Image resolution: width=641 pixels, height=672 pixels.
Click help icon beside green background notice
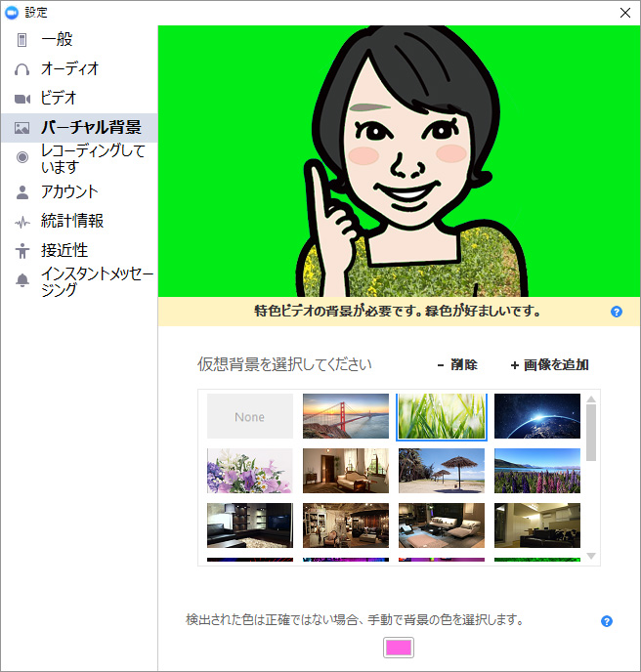click(x=617, y=312)
